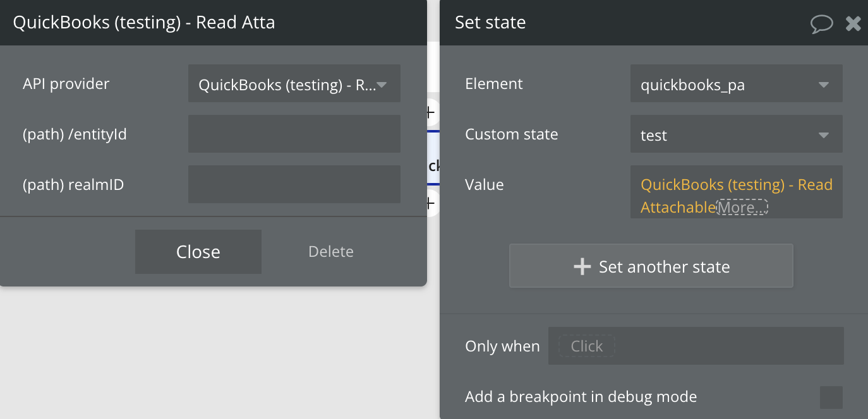Image resolution: width=868 pixels, height=419 pixels.
Task: Open the Custom state dropdown set to test
Action: [736, 134]
